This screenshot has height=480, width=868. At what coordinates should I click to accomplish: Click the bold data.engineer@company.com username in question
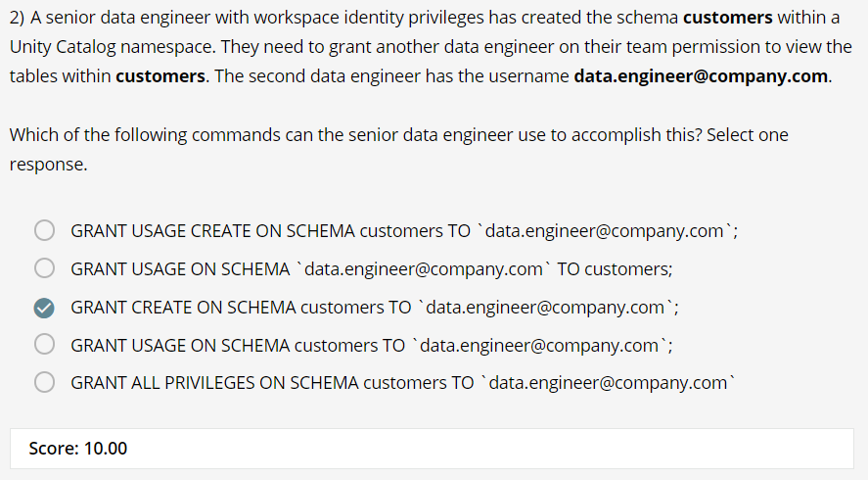(x=702, y=76)
